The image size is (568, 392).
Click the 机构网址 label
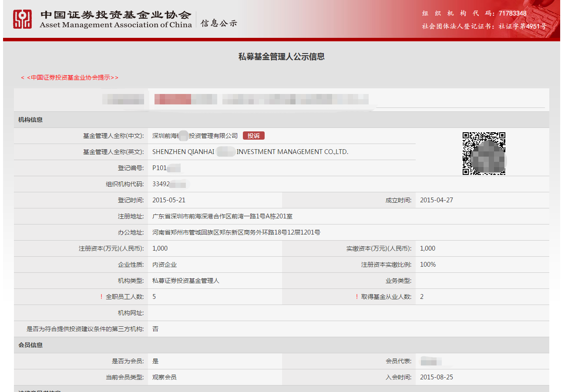(x=131, y=313)
